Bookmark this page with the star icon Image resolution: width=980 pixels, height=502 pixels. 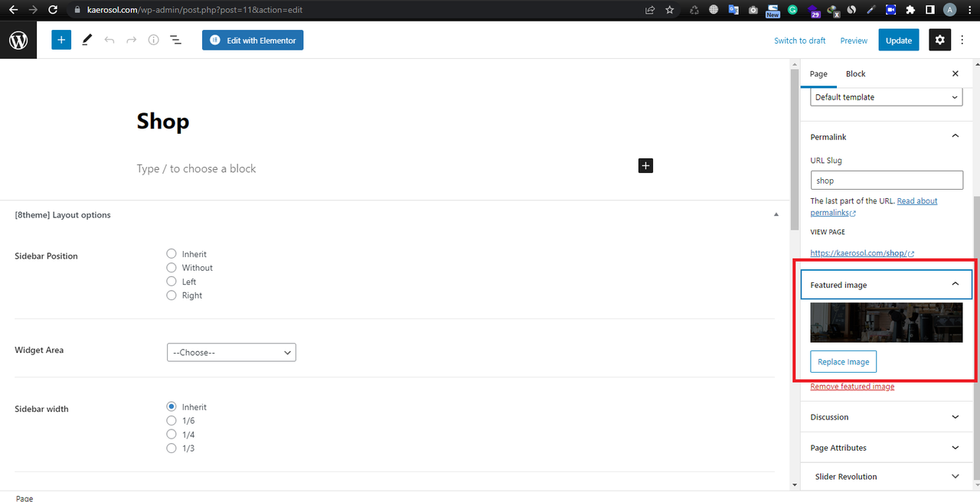click(670, 10)
